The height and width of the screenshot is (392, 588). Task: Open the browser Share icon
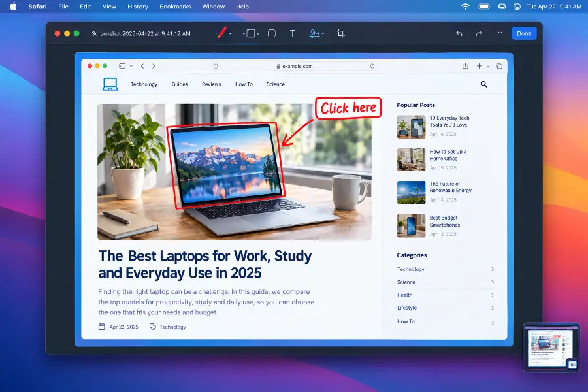465,66
